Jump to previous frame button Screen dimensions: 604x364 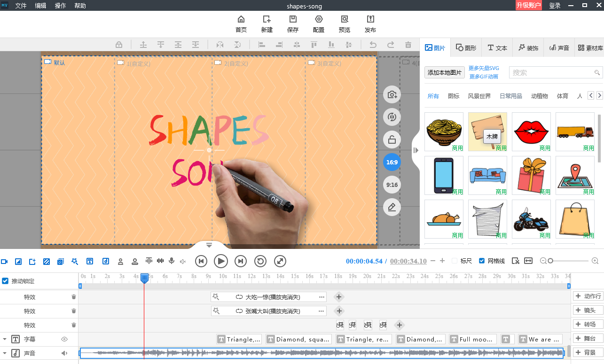(x=201, y=261)
